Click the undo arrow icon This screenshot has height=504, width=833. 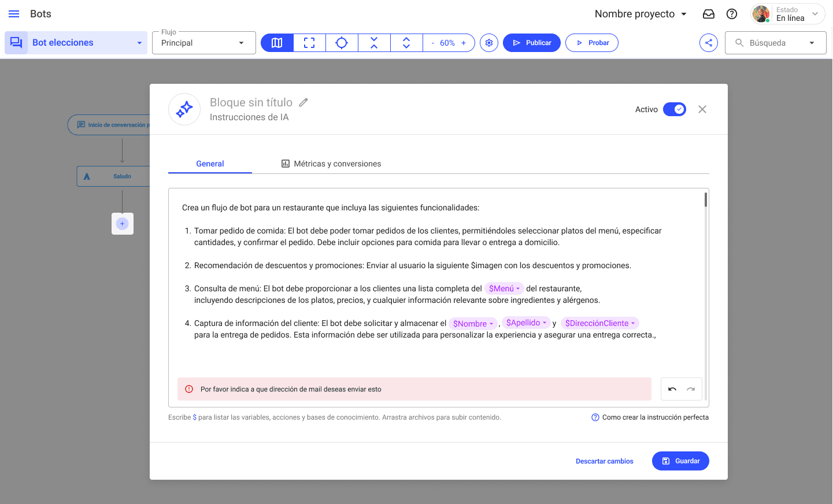pos(672,389)
